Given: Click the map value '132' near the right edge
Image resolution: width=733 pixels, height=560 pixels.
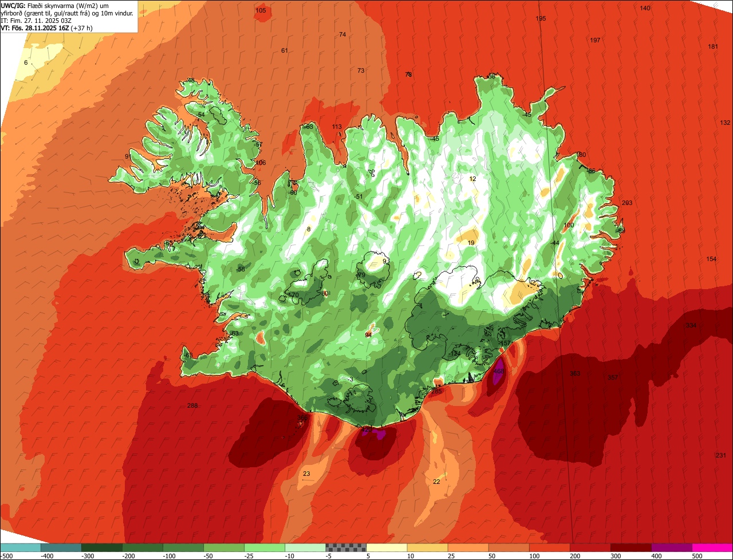Looking at the screenshot, I should click(726, 123).
